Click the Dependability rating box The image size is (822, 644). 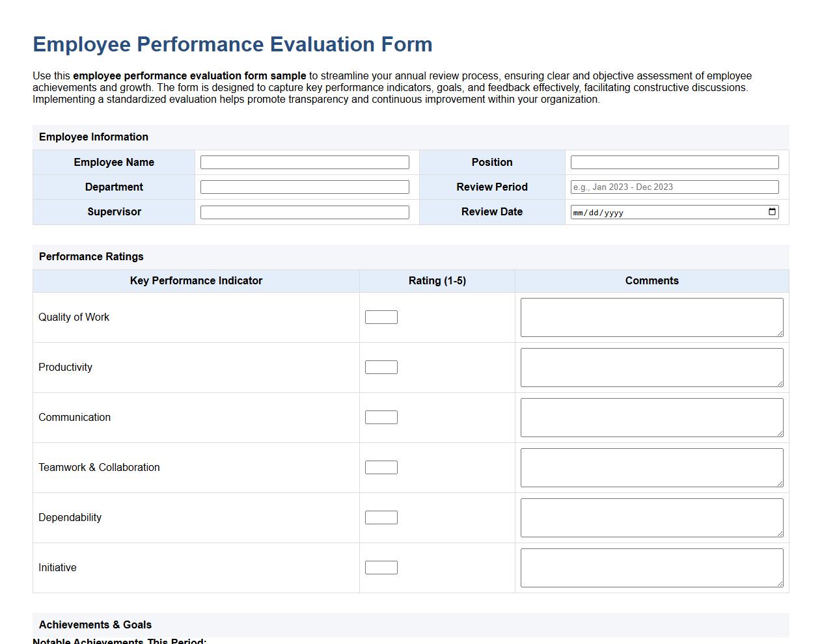[x=381, y=517]
